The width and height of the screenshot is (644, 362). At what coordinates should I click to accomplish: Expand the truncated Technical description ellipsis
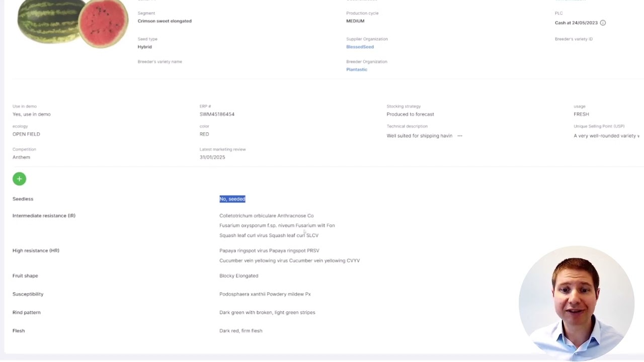click(459, 136)
